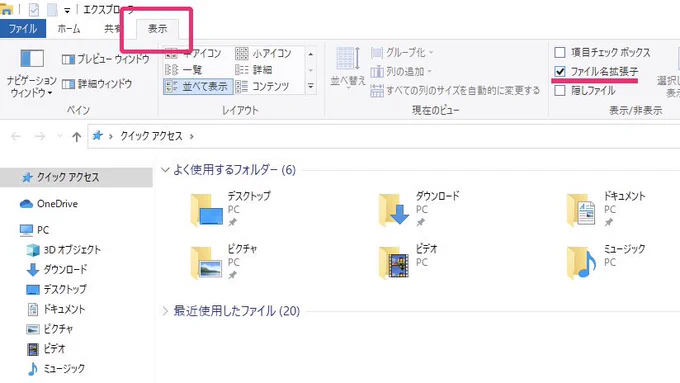This screenshot has height=383, width=680.
Task: Switch to the ホーム ribbon tab
Action: tap(69, 29)
